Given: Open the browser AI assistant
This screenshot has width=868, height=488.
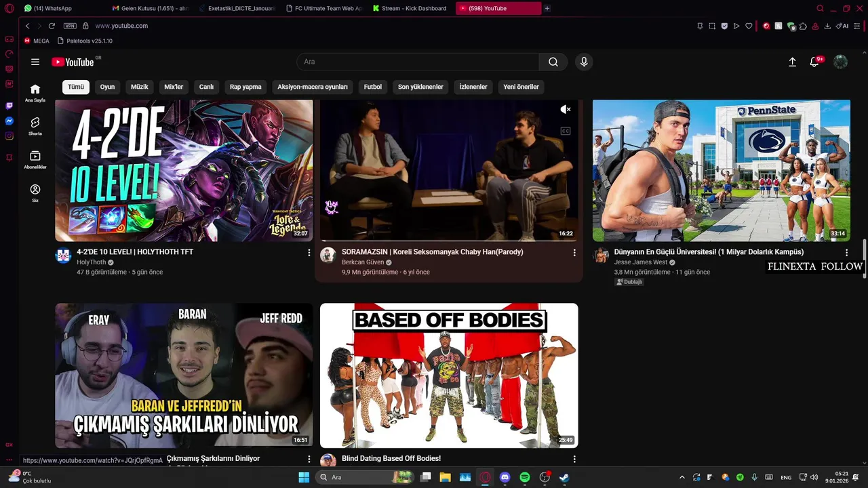Looking at the screenshot, I should pos(842,26).
